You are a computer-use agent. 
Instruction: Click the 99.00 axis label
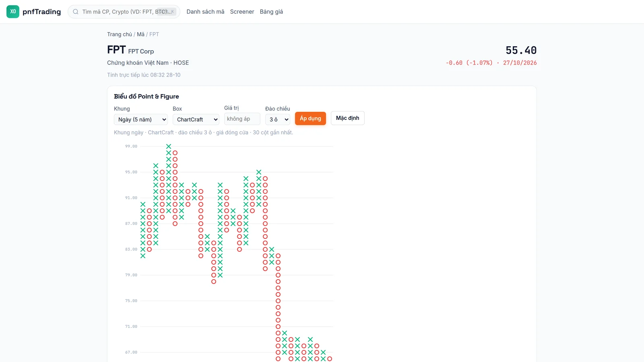coord(131,146)
